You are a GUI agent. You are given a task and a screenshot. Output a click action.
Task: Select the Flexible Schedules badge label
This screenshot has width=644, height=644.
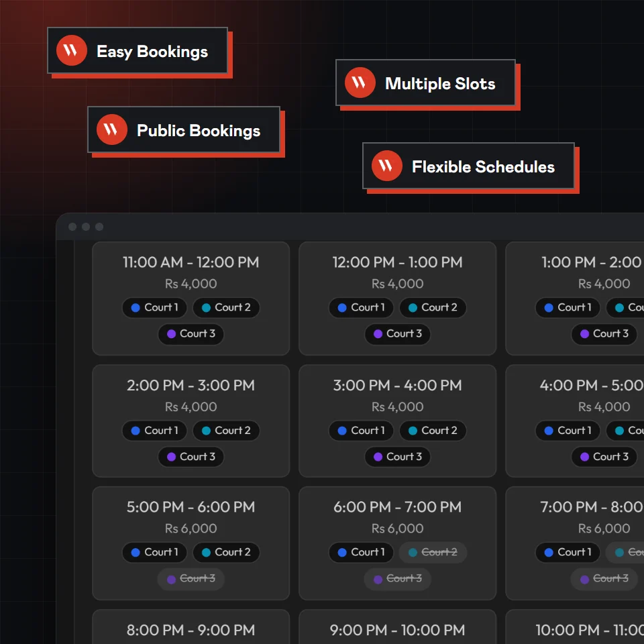(x=483, y=167)
